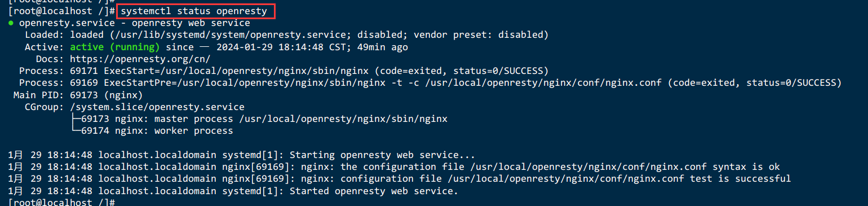
Task: Click the 'syntax is ok' log message
Action: (x=746, y=166)
